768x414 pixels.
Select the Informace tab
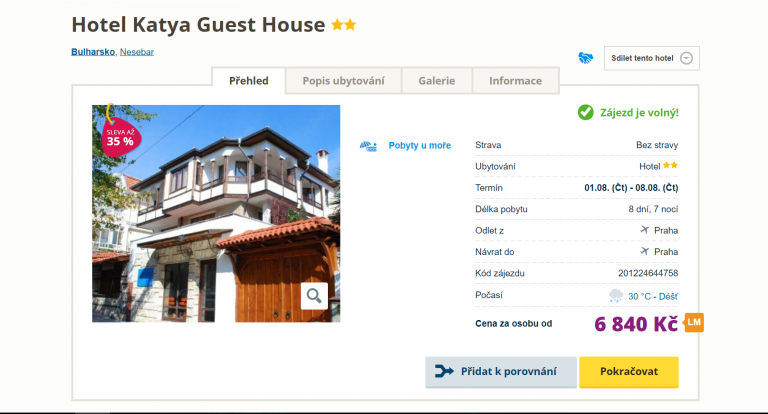(x=515, y=81)
